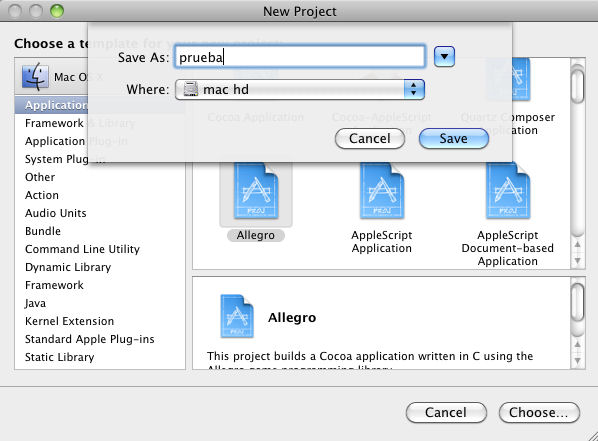Click the Mac OS X Finder icon
The image size is (598, 441).
pos(35,77)
